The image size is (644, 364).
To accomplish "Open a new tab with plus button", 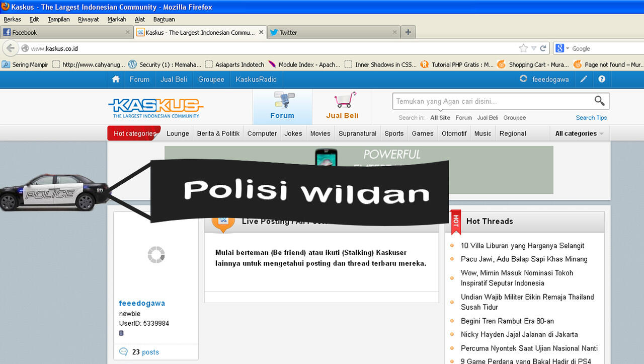I will 408,32.
